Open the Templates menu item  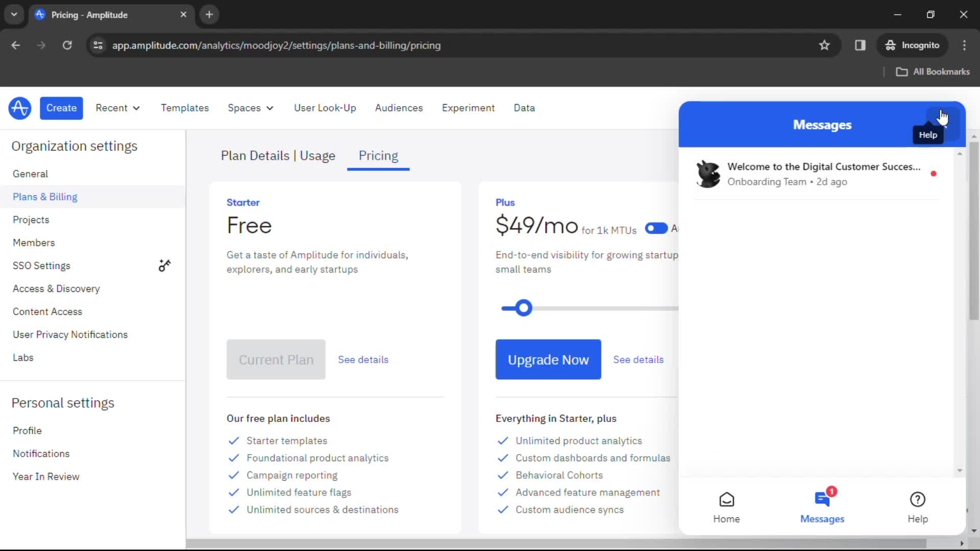[x=185, y=108]
